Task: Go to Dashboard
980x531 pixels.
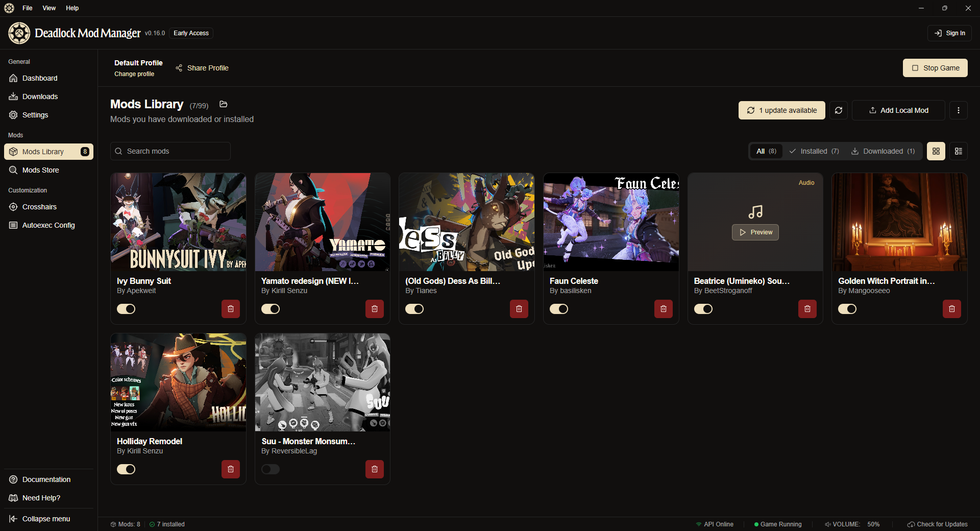Action: coord(48,78)
